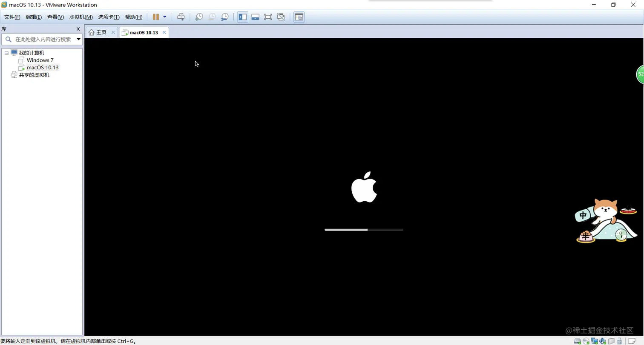Open the 虚拟机(M) menu
This screenshot has height=345, width=644.
[81, 17]
